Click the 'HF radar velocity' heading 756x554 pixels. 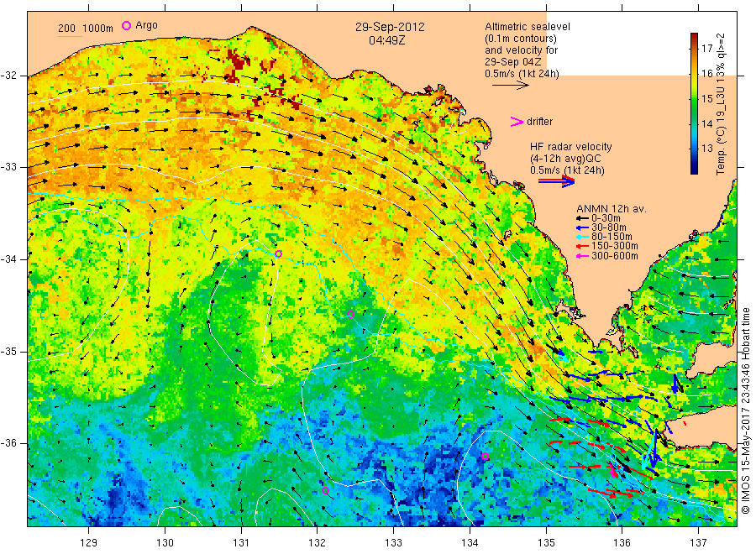(571, 147)
